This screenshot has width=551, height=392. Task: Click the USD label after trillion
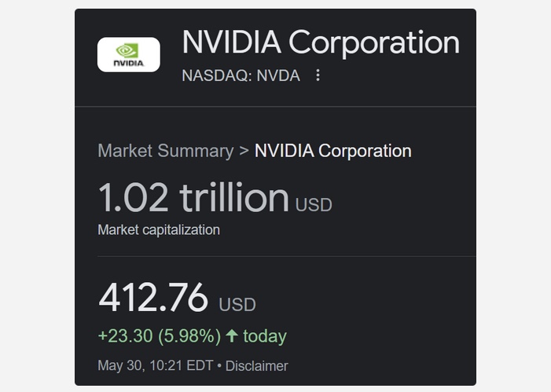314,205
